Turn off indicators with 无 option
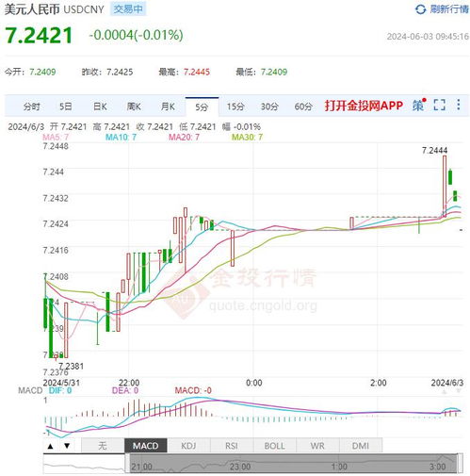470x476 pixels. pyautogui.click(x=103, y=446)
